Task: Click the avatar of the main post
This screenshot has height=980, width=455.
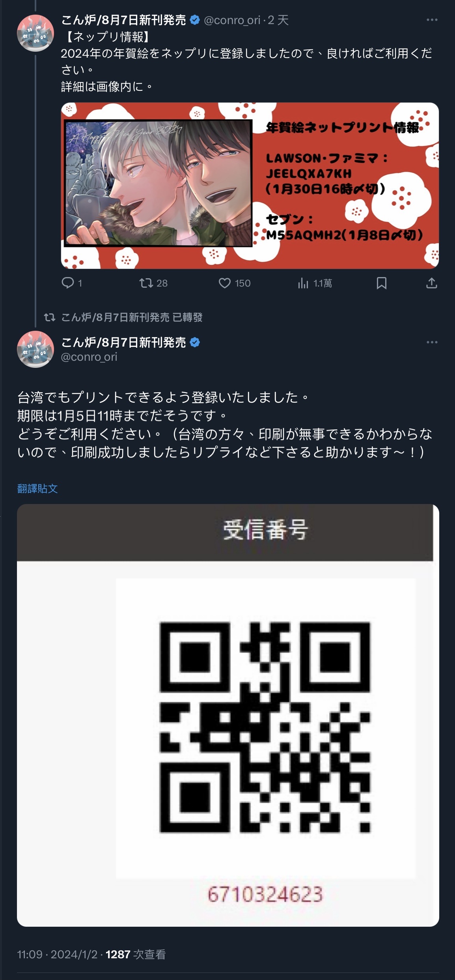Action: (x=35, y=349)
